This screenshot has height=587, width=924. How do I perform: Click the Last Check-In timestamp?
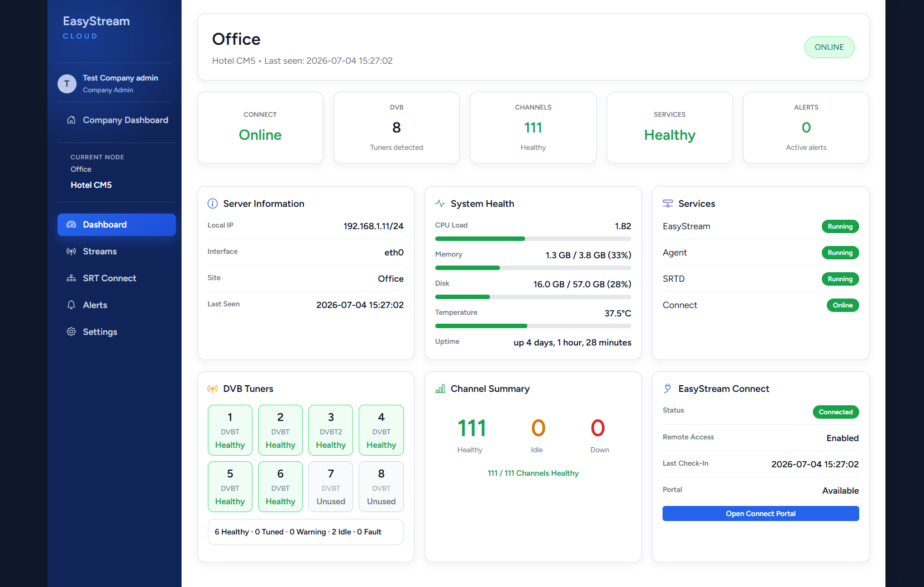[x=815, y=464]
